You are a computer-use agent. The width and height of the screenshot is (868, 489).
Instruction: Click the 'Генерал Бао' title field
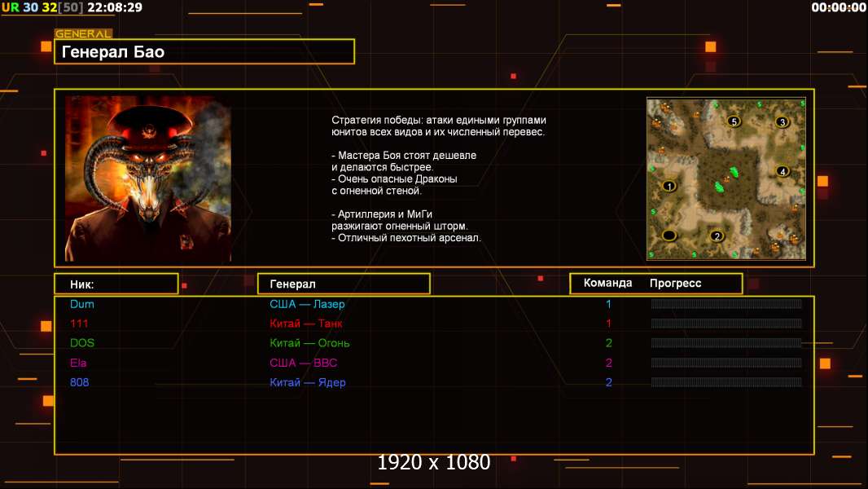(x=204, y=51)
